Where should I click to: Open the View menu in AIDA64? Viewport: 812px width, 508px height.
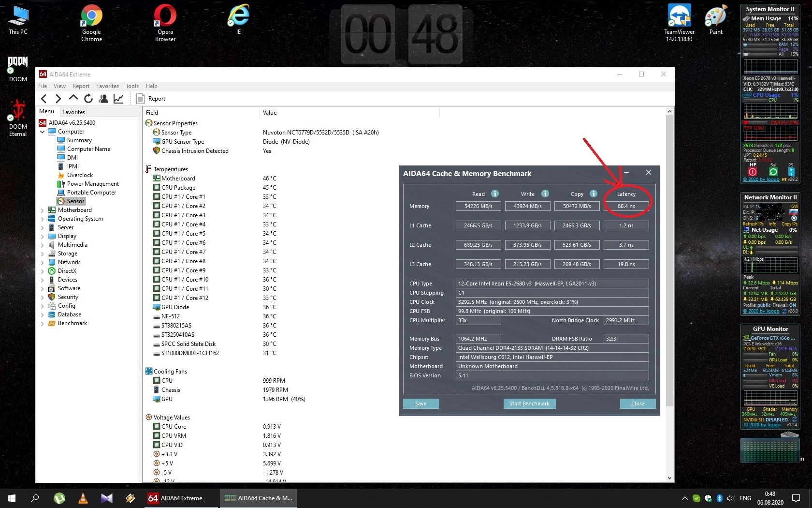pos(59,86)
